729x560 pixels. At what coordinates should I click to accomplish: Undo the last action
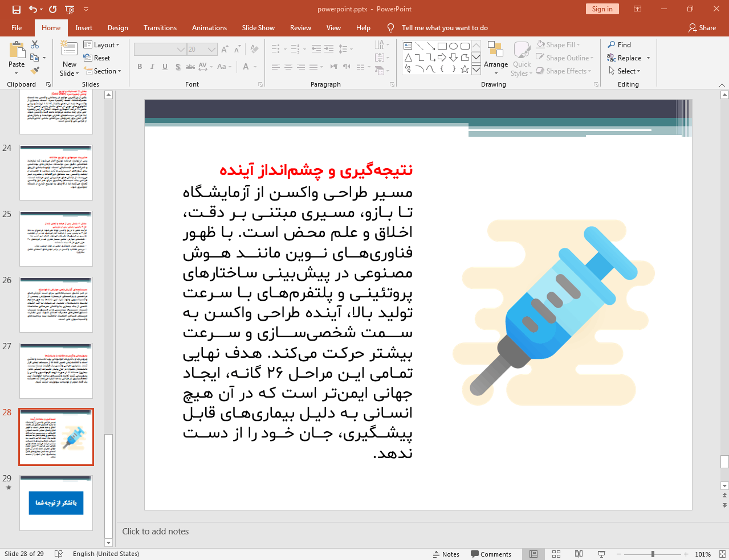[33, 9]
